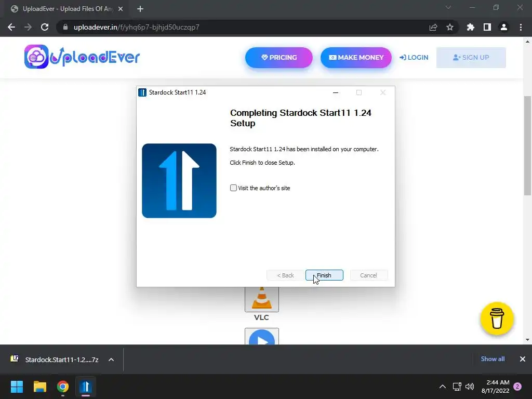Click the small Start11 title bar icon
Image resolution: width=532 pixels, height=399 pixels.
(142, 92)
